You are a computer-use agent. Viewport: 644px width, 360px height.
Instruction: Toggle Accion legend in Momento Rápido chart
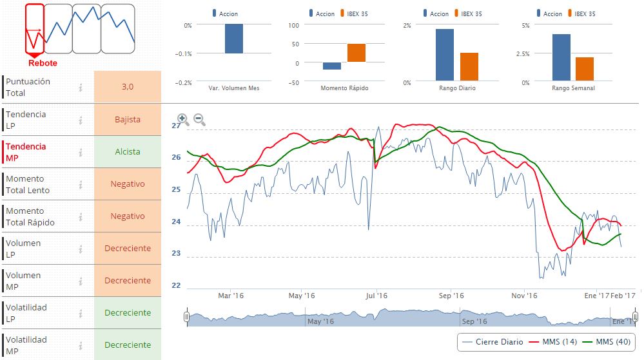point(322,14)
